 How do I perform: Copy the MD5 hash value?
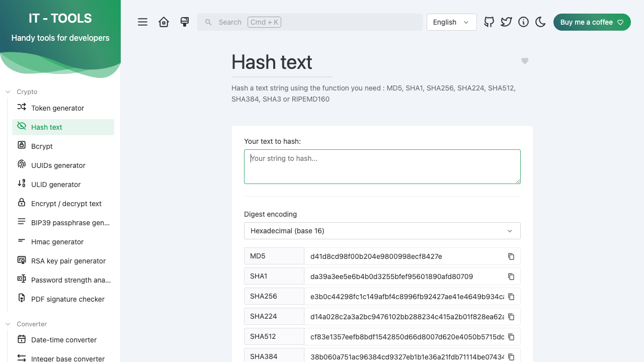[511, 256]
